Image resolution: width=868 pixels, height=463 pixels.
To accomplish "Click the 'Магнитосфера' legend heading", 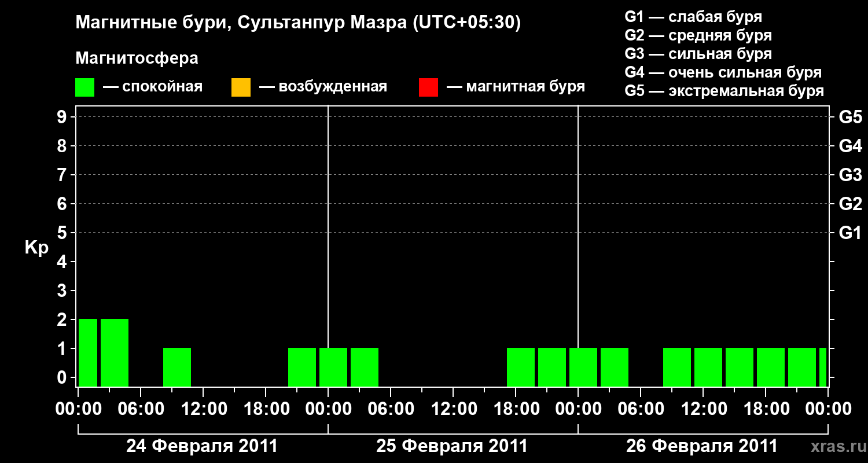I will pos(137,58).
